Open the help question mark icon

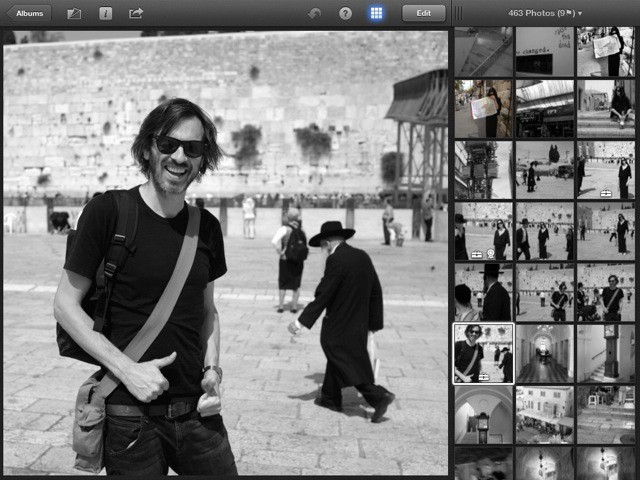point(345,13)
